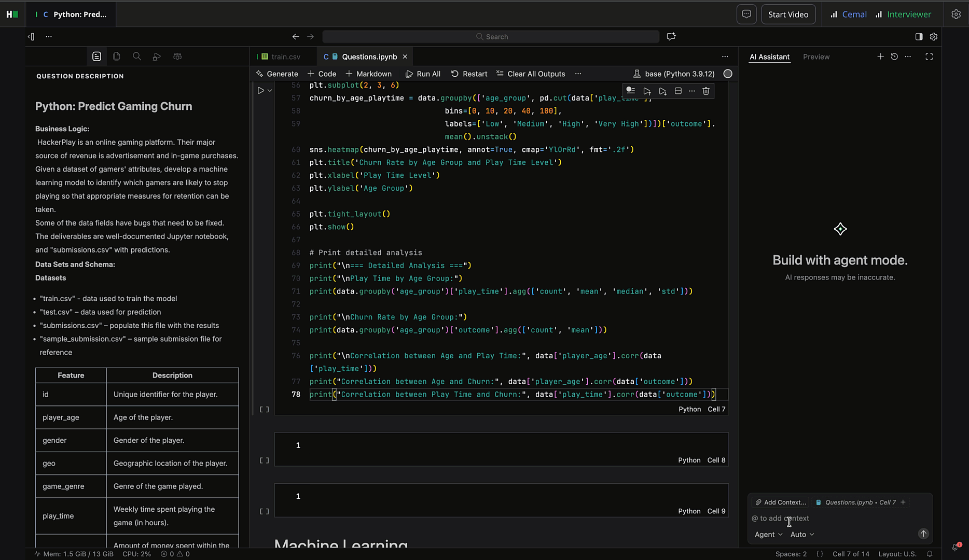Open the file explorer in the sidebar
This screenshot has height=560, width=969.
pos(117,57)
